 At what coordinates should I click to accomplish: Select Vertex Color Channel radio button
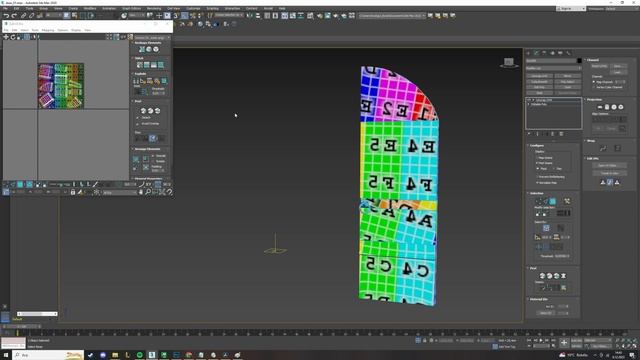[594, 87]
